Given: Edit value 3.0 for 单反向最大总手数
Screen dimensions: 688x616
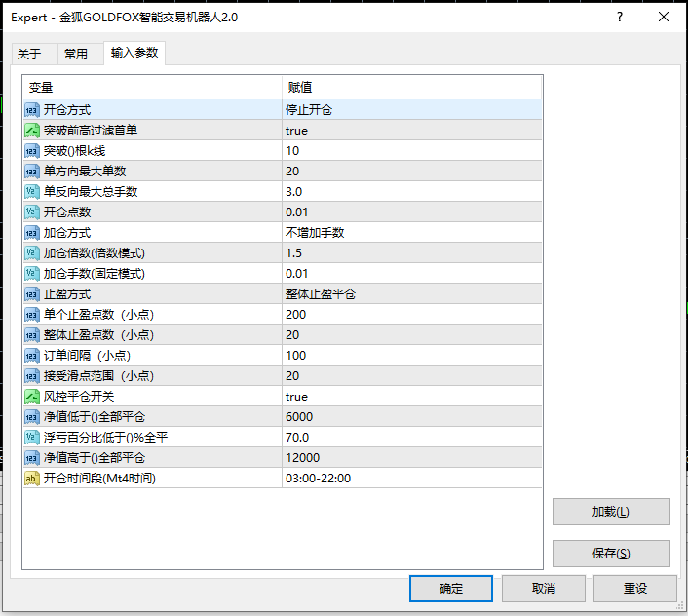Looking at the screenshot, I should (x=411, y=192).
